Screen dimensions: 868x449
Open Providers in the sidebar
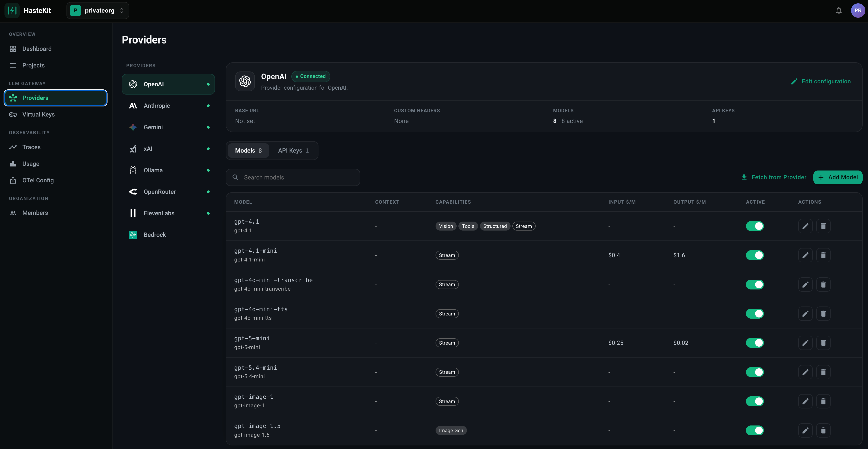pos(56,98)
